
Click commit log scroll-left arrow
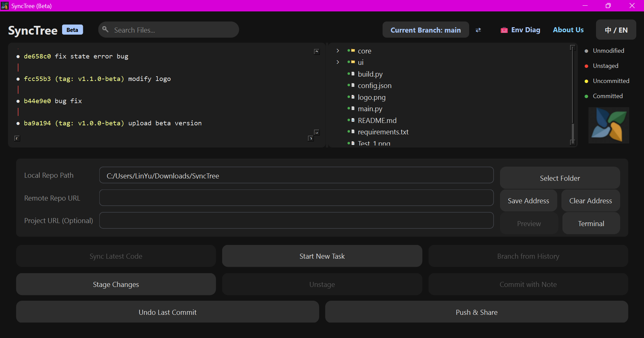point(17,138)
